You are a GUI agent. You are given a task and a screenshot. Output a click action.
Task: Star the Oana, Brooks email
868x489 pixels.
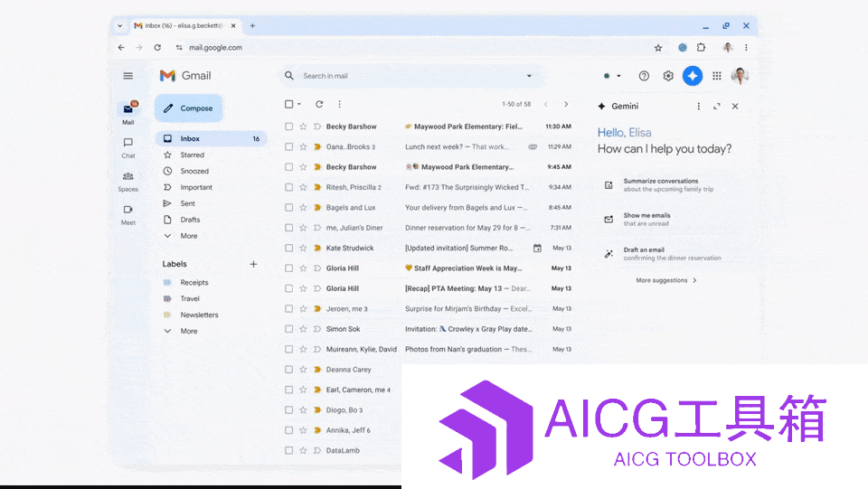(303, 146)
